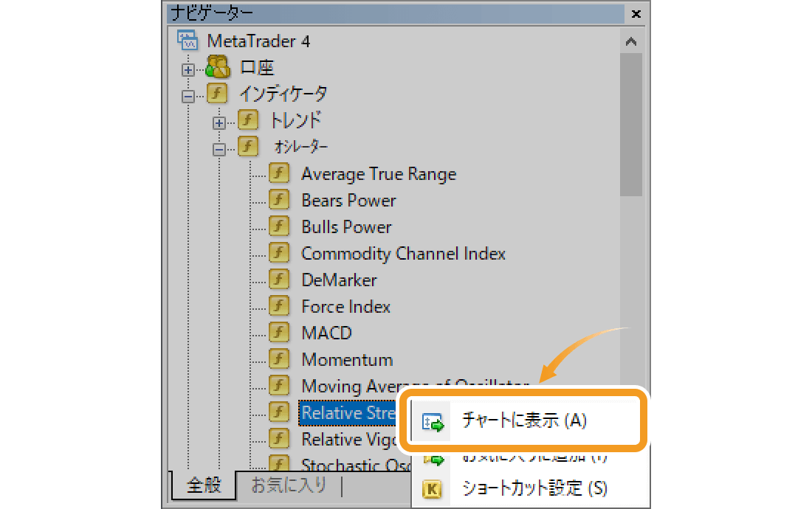Choose チャートに表示 (A) from context menu
This screenshot has width=812, height=509.
(x=523, y=420)
